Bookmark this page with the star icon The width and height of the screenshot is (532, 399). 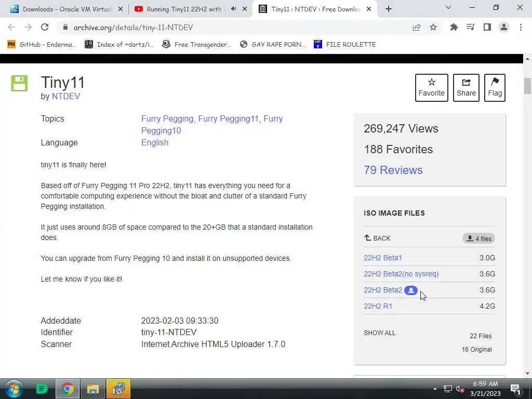point(433,27)
